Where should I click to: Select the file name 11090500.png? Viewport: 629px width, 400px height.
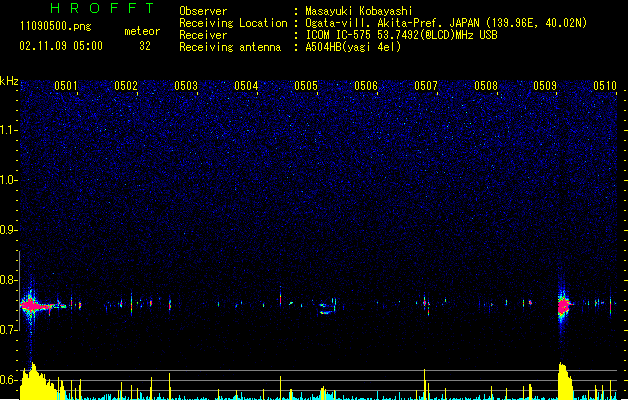(x=56, y=26)
